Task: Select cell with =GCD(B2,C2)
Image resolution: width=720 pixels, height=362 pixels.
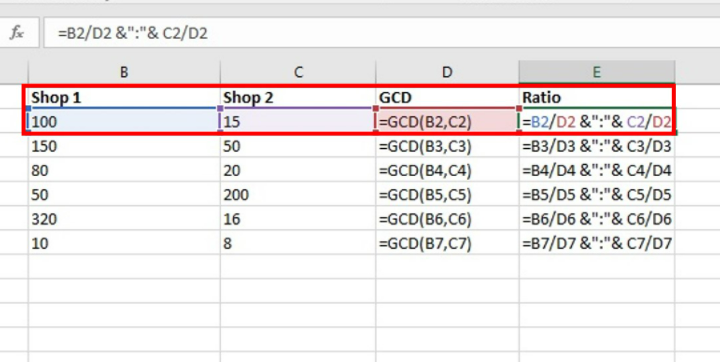Action: click(x=448, y=122)
